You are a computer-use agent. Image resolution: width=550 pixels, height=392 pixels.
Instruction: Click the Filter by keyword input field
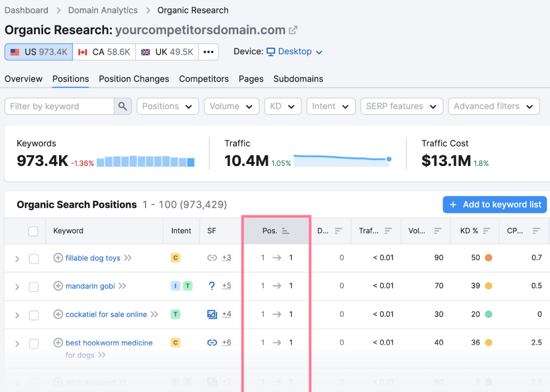coord(59,106)
